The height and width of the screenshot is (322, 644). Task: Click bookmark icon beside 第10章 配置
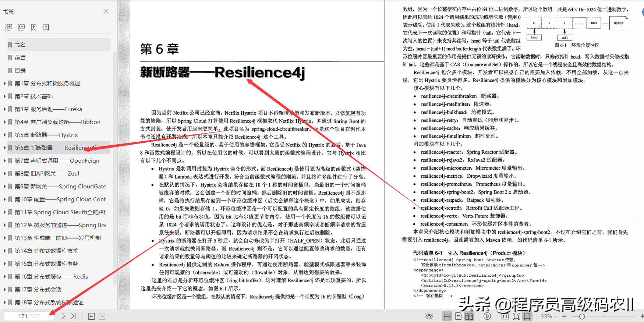(10, 199)
